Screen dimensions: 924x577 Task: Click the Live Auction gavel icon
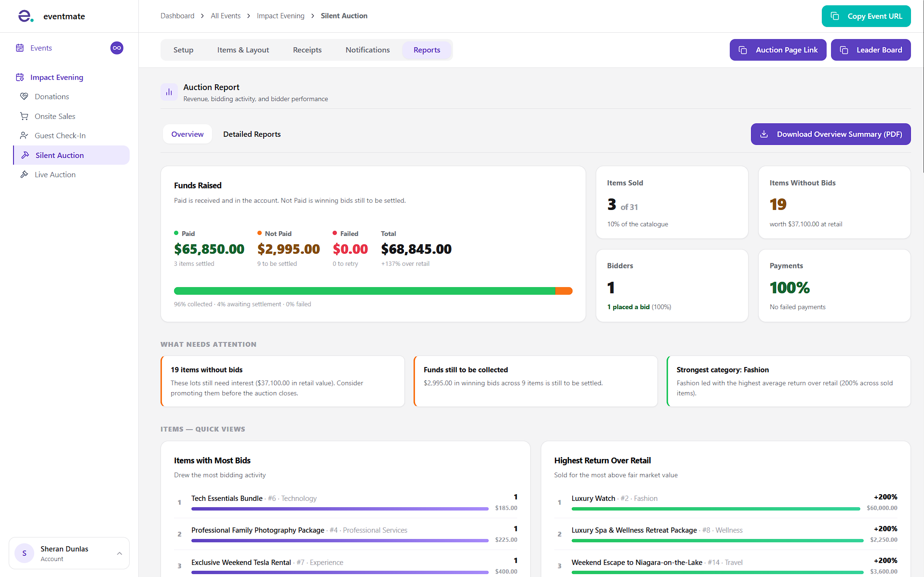[24, 174]
